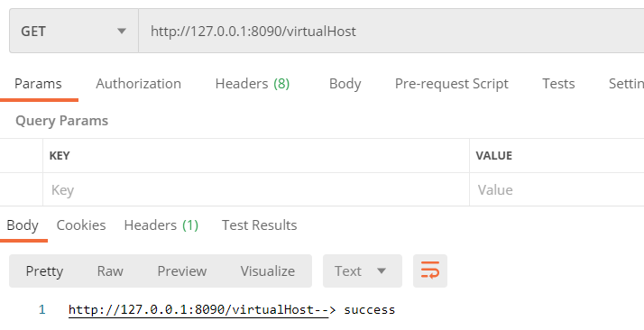Click the VALUE column header

(x=493, y=156)
